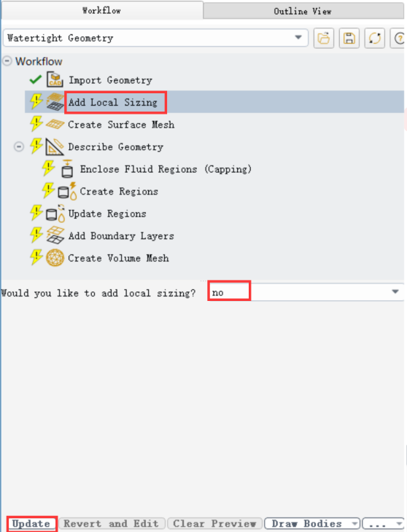The width and height of the screenshot is (407, 532).
Task: Open the Watertight Geometry workflow dropdown
Action: 155,38
